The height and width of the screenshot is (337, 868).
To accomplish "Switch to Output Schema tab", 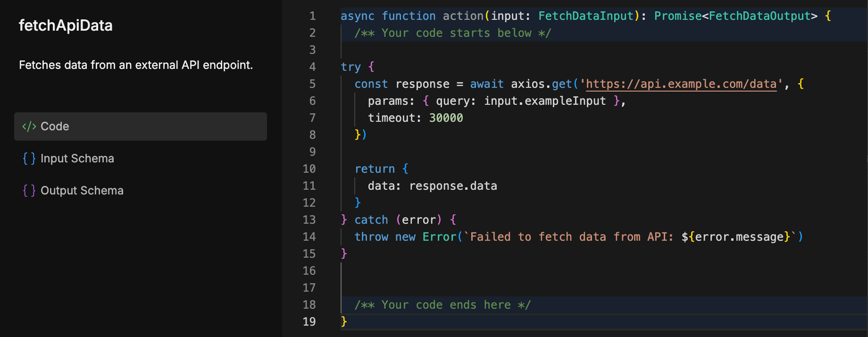I will coord(141,191).
